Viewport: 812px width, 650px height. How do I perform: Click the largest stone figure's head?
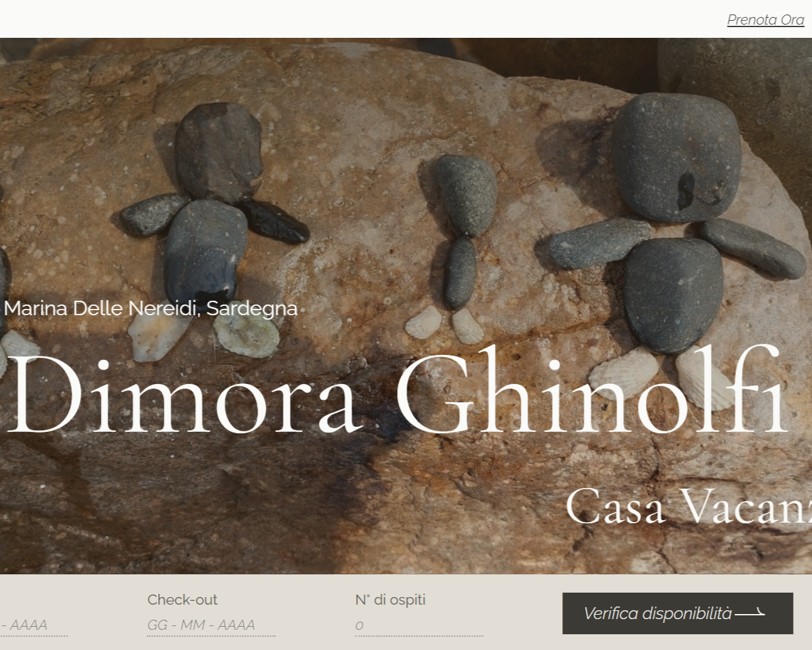pos(676,158)
